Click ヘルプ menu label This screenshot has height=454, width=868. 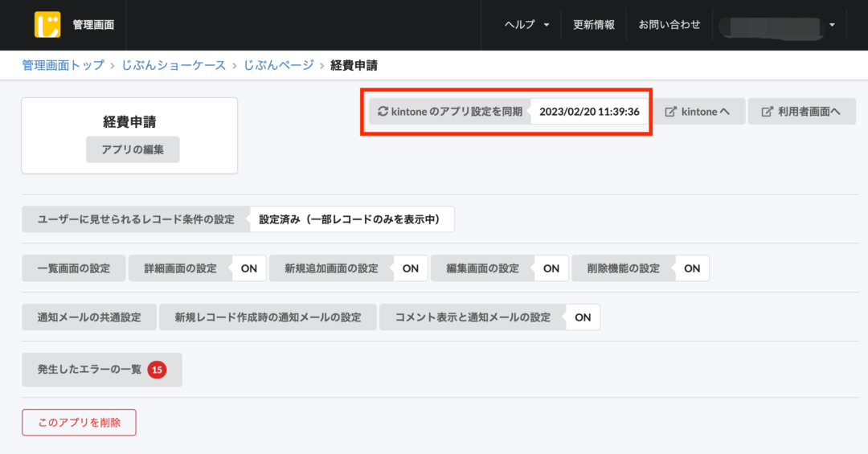point(520,24)
